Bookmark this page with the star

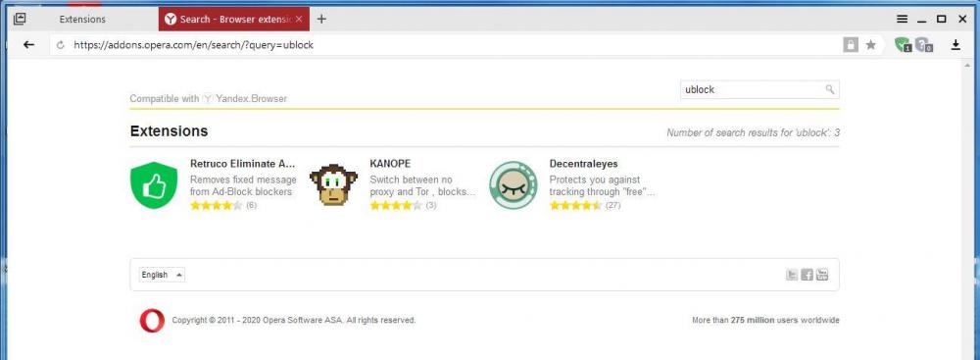pos(870,45)
